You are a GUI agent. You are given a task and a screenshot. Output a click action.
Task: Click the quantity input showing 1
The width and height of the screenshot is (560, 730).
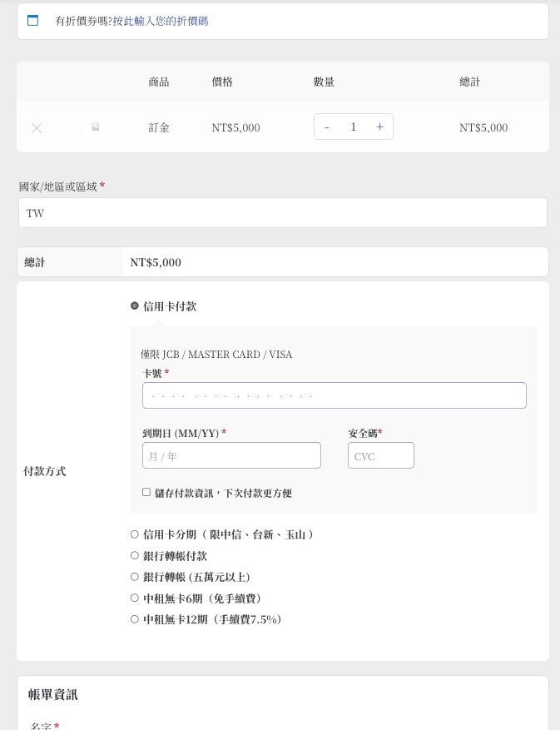click(x=353, y=127)
